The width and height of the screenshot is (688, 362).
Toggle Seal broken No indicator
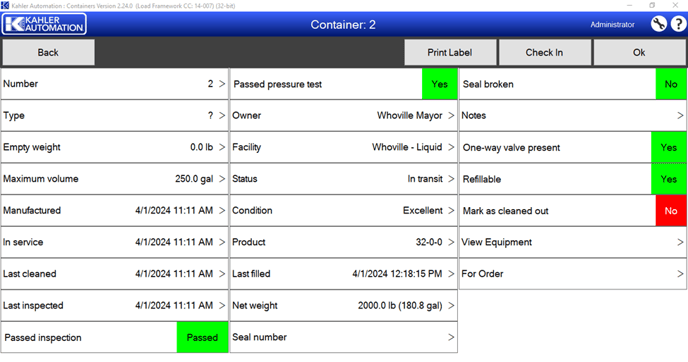(x=671, y=84)
